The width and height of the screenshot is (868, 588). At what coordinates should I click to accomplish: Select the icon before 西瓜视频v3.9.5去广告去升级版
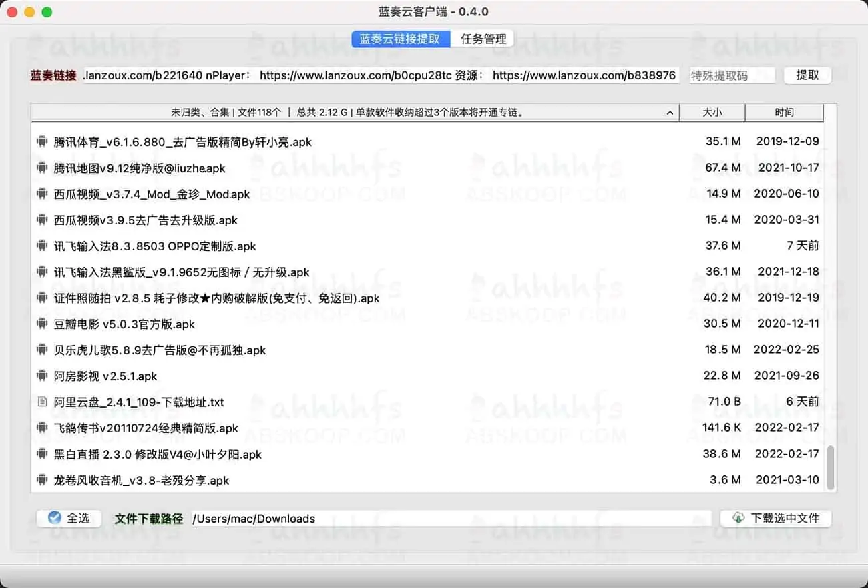(x=42, y=220)
